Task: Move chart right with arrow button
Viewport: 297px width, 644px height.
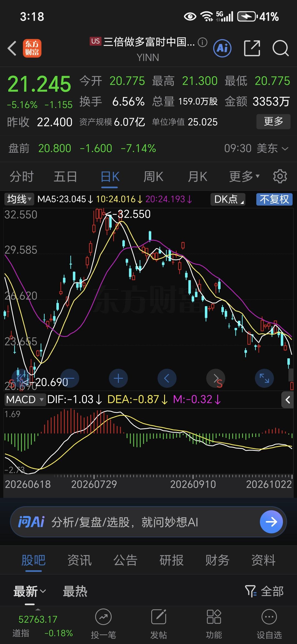Action: pyautogui.click(x=216, y=378)
